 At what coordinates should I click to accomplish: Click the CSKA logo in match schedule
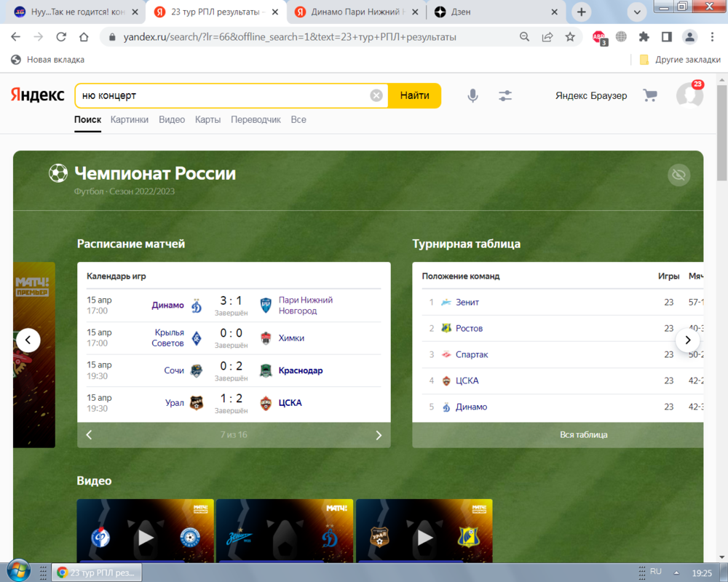pos(266,403)
